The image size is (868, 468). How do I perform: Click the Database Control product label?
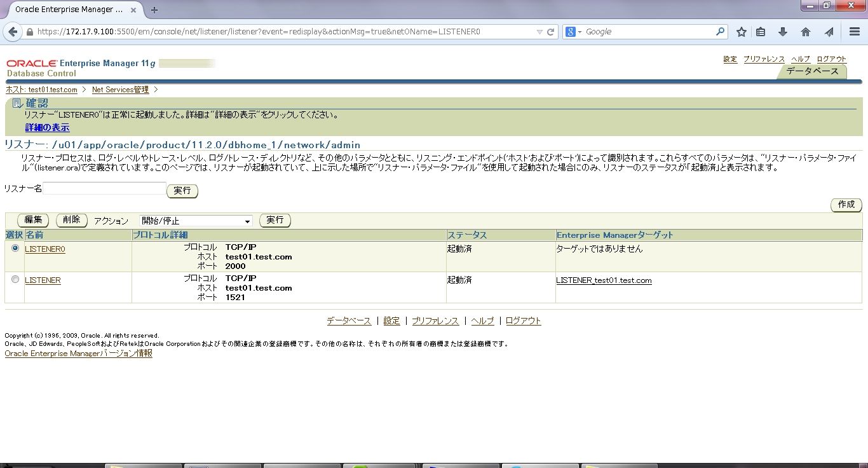[x=41, y=74]
